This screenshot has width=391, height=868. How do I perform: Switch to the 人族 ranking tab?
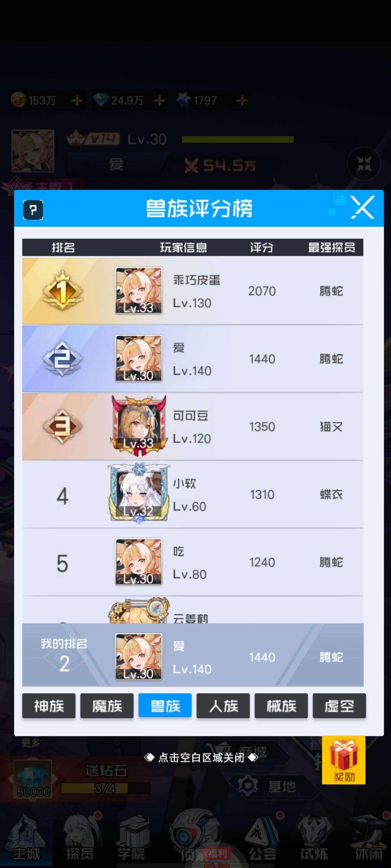click(x=223, y=706)
